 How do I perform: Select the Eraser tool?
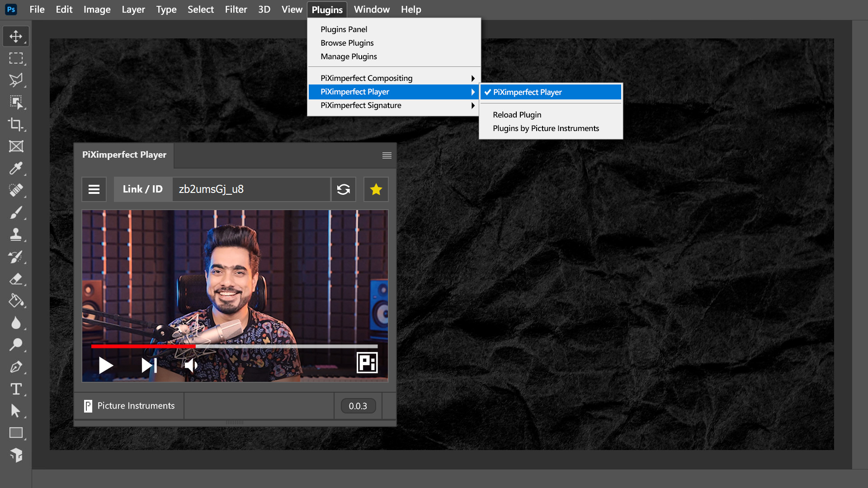16,279
